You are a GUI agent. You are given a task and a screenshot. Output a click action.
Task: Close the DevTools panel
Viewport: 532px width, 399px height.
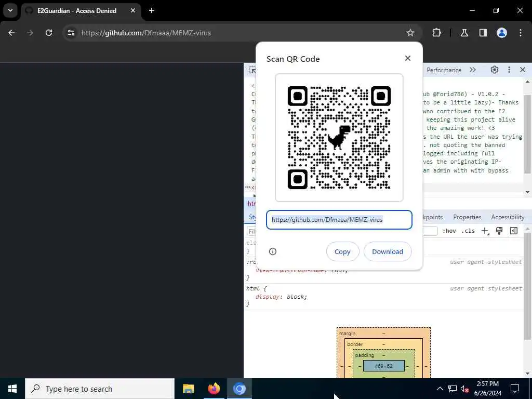pos(523,70)
